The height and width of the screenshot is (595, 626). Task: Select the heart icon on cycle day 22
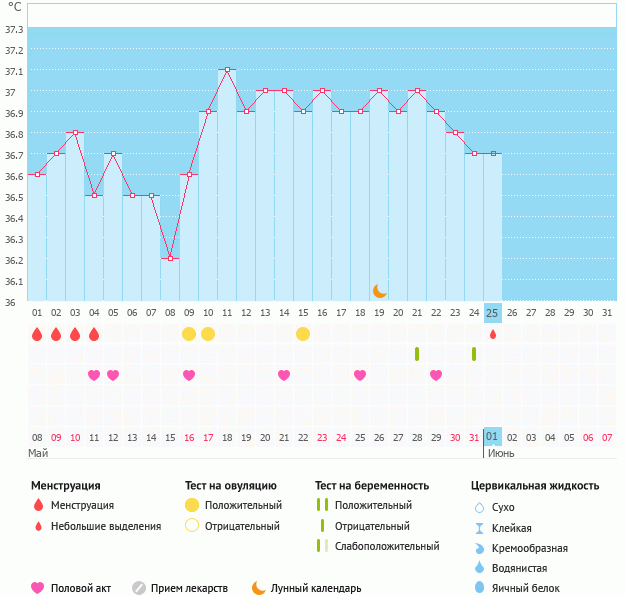[436, 375]
